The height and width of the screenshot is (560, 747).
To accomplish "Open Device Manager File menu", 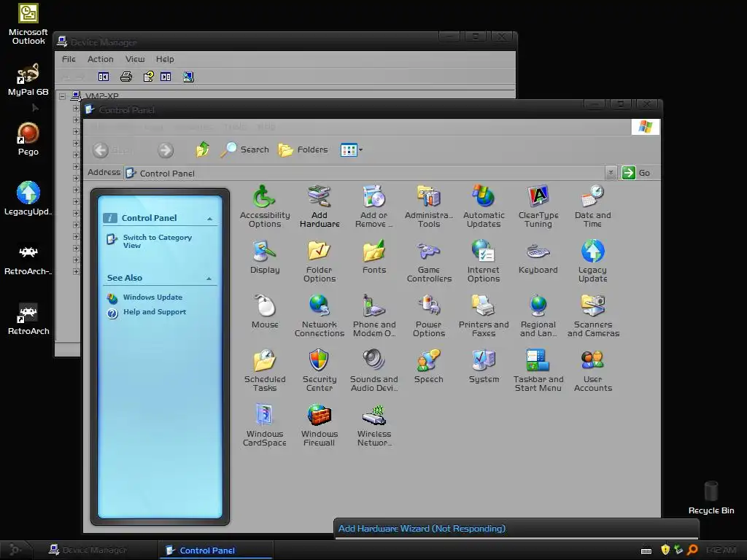I will tap(69, 59).
